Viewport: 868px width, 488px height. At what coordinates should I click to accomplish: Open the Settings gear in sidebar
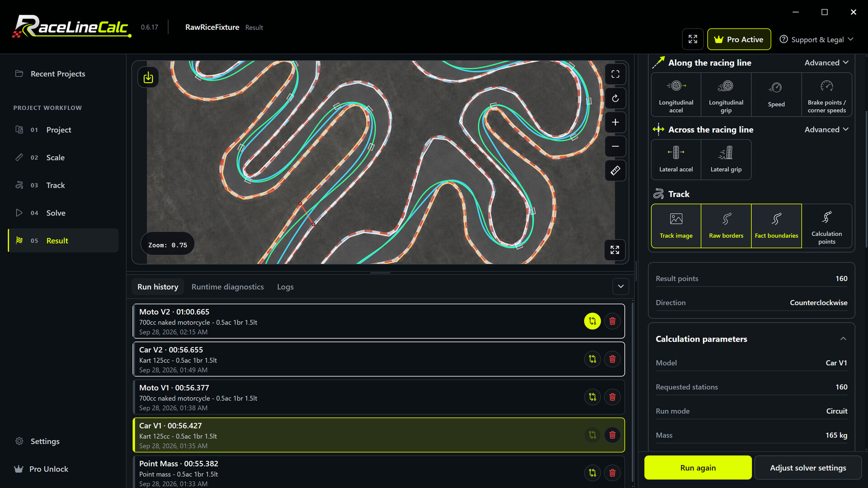point(19,441)
